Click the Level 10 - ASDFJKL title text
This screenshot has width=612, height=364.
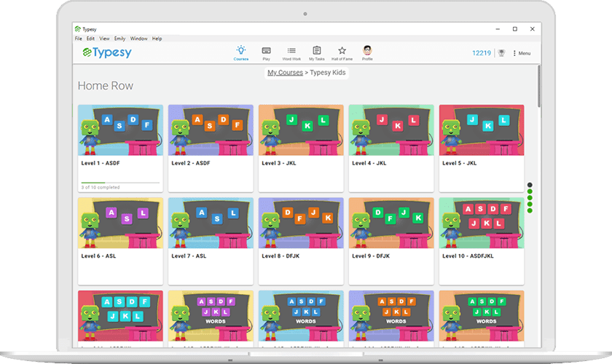(468, 256)
